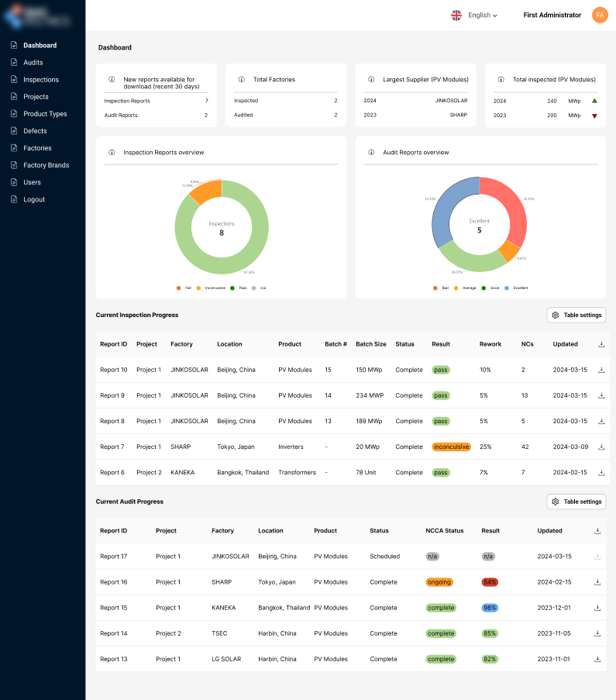
Task: Click info icon on New reports card
Action: pos(112,80)
